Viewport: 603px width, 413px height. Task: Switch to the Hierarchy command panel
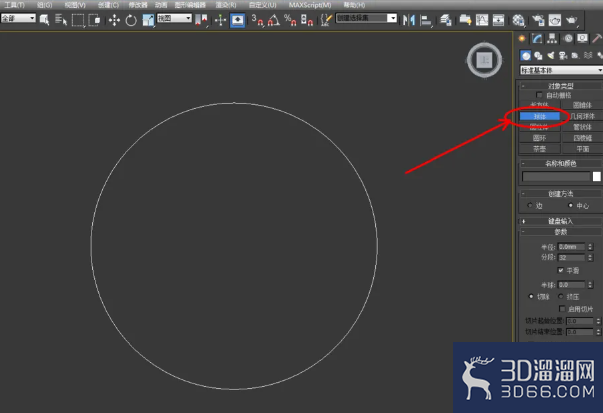click(x=552, y=38)
